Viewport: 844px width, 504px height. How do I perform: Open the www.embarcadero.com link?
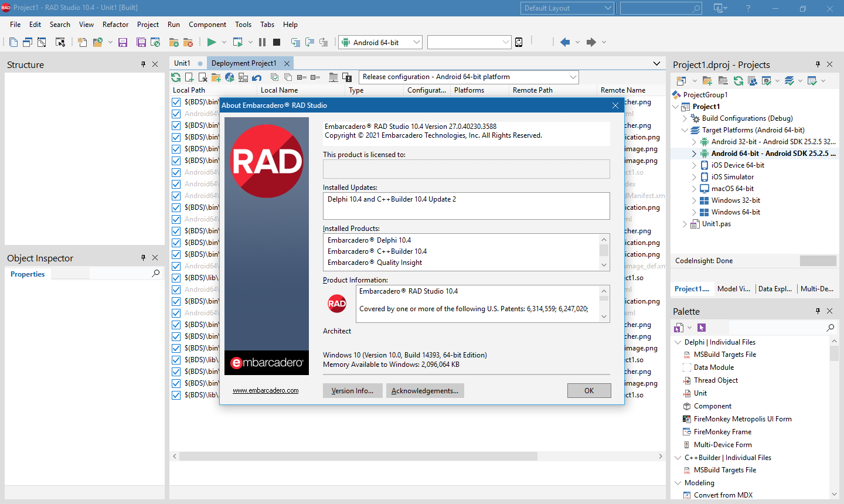pos(266,391)
